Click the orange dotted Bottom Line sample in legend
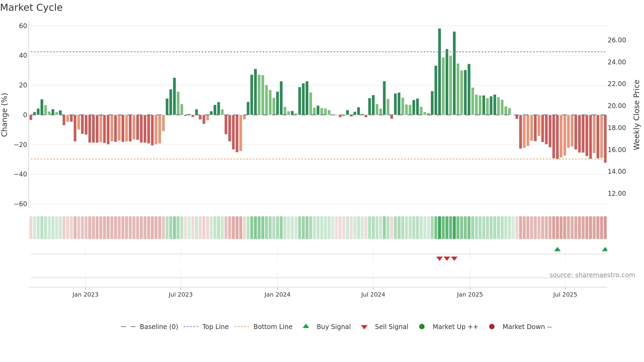This screenshot has height=362, width=644. pos(242,327)
